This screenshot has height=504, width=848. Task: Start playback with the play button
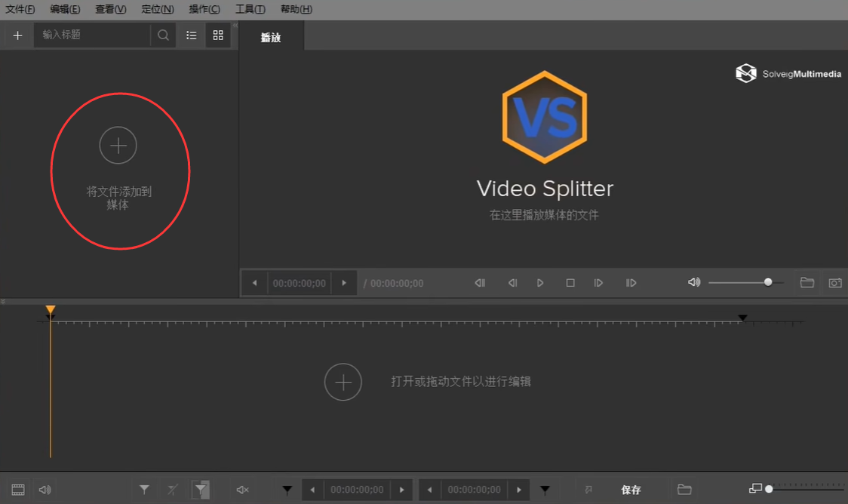point(539,283)
